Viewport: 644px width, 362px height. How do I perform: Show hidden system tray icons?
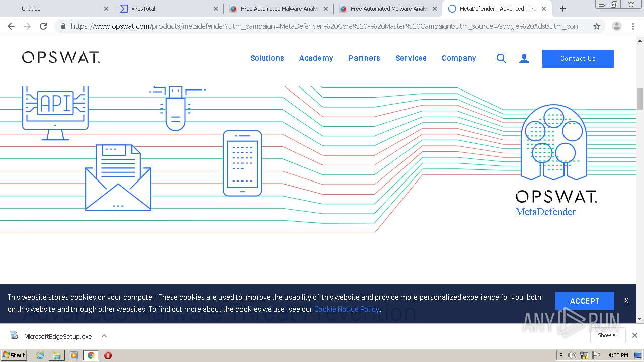(x=561, y=355)
